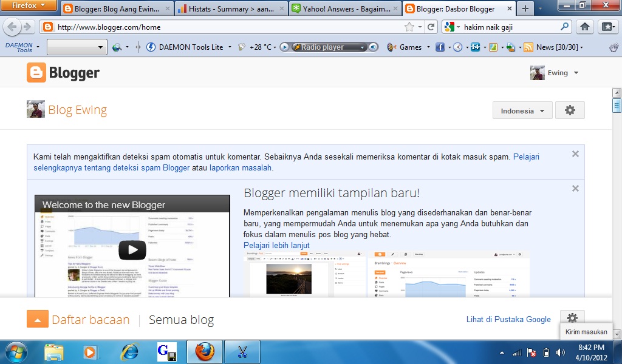Click the Firefox home icon
Viewport: 622px width, 364px height.
point(584,27)
